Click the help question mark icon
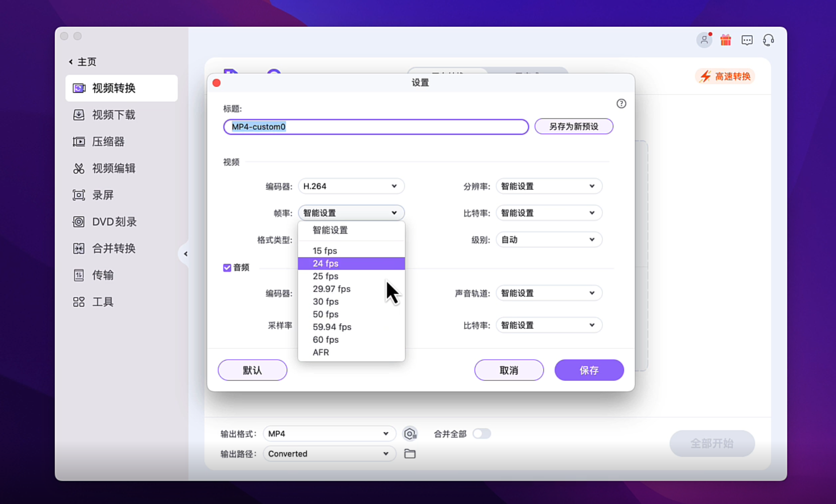The image size is (836, 504). click(621, 104)
